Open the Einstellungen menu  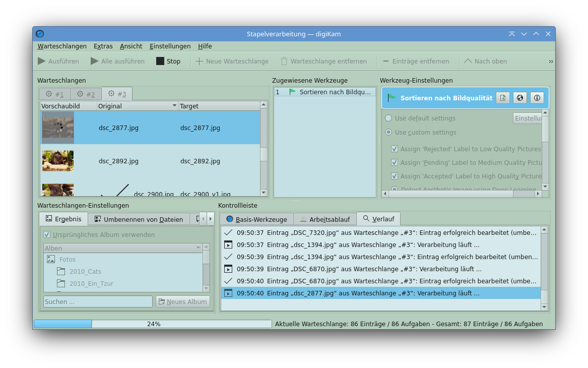coord(170,46)
